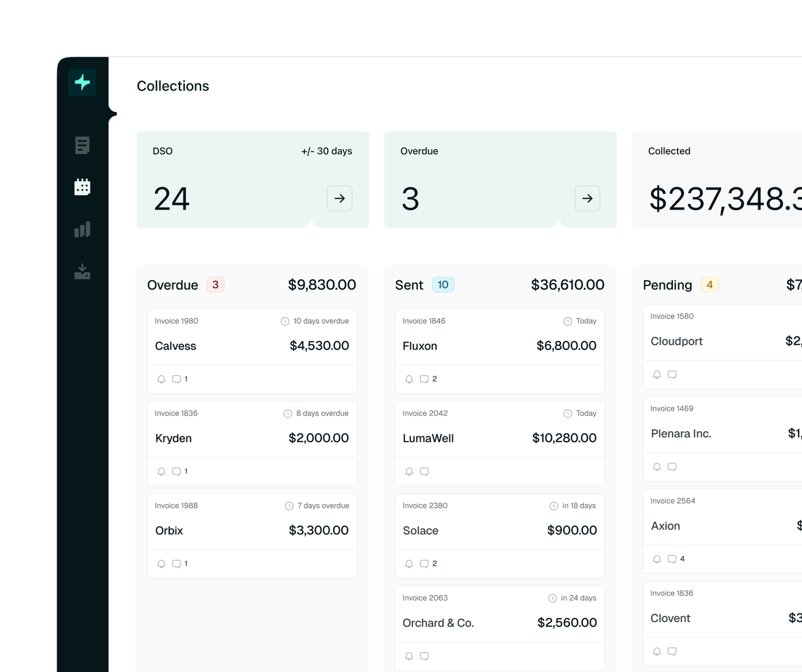The width and height of the screenshot is (802, 672).
Task: Click bell icon on Orbix invoice
Action: [161, 564]
